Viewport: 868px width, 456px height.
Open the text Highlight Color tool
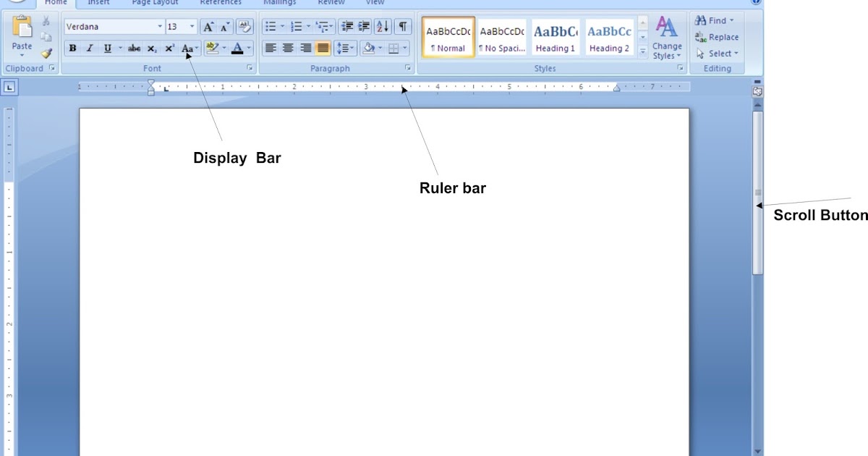pos(213,48)
